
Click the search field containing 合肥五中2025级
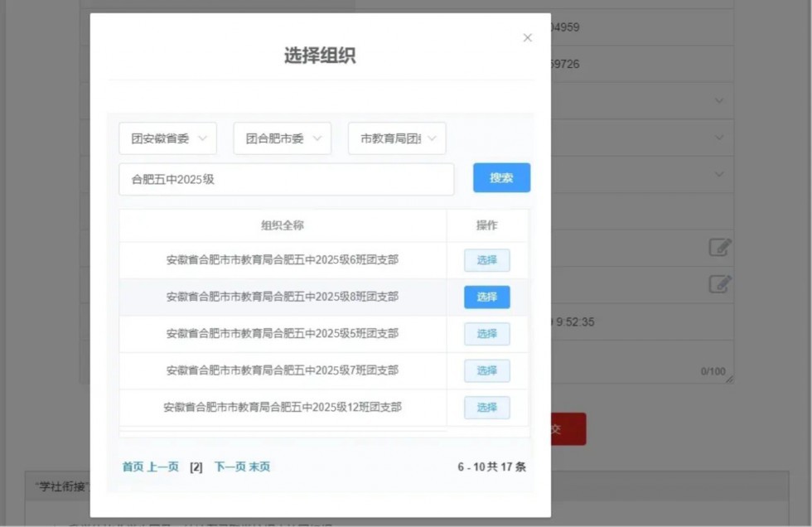[286, 179]
